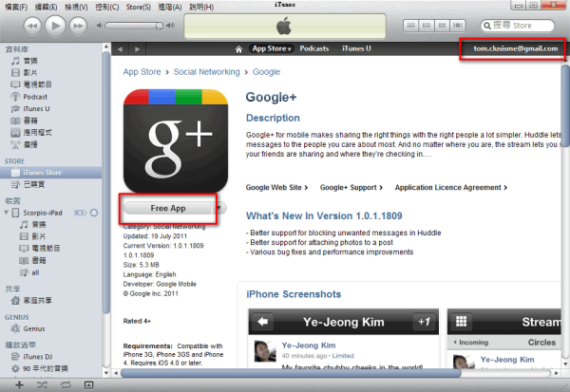Toggle the shuffle button at bottom

(x=42, y=385)
